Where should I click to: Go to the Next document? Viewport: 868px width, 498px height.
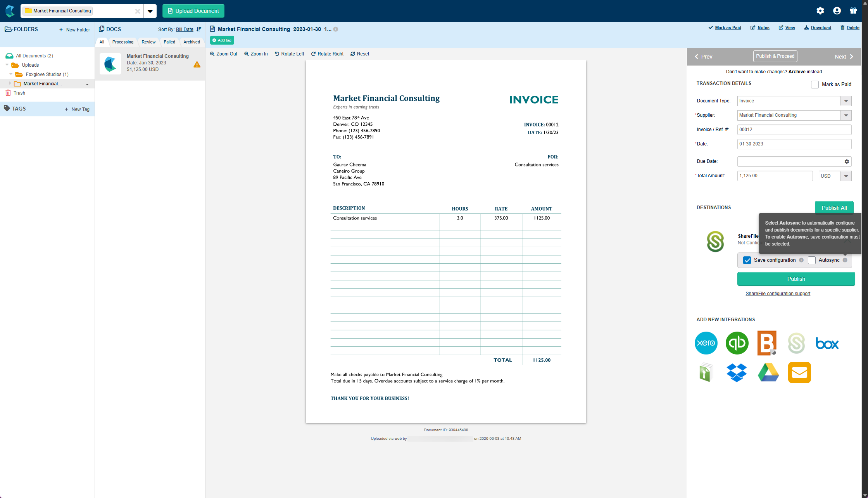point(844,57)
